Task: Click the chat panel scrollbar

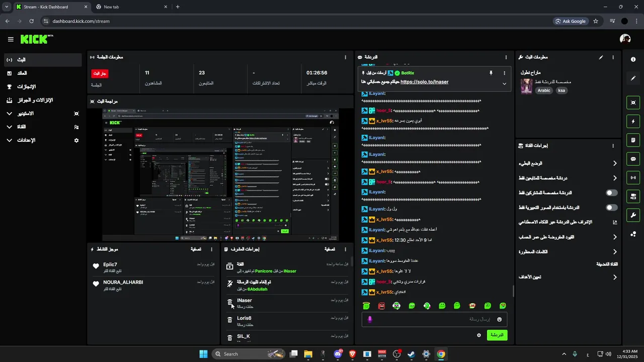Action: [x=513, y=292]
